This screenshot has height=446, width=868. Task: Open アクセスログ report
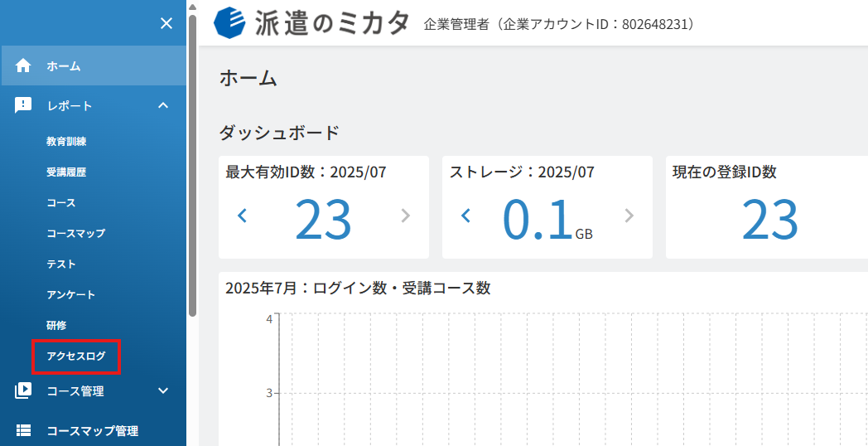[76, 356]
